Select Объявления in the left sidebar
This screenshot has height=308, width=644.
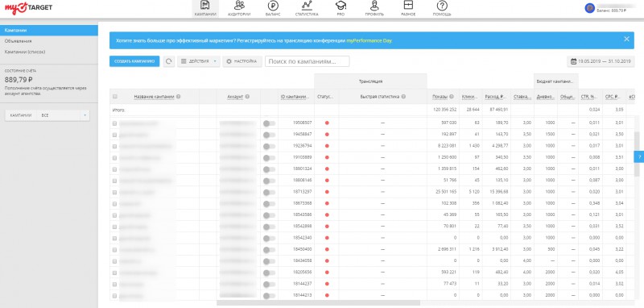click(18, 41)
